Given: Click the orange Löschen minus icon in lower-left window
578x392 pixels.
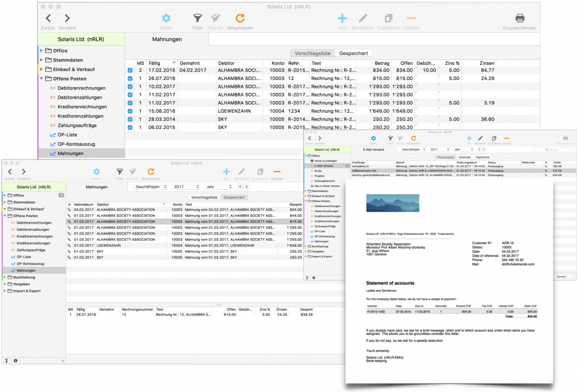Looking at the screenshot, I should 276,171.
